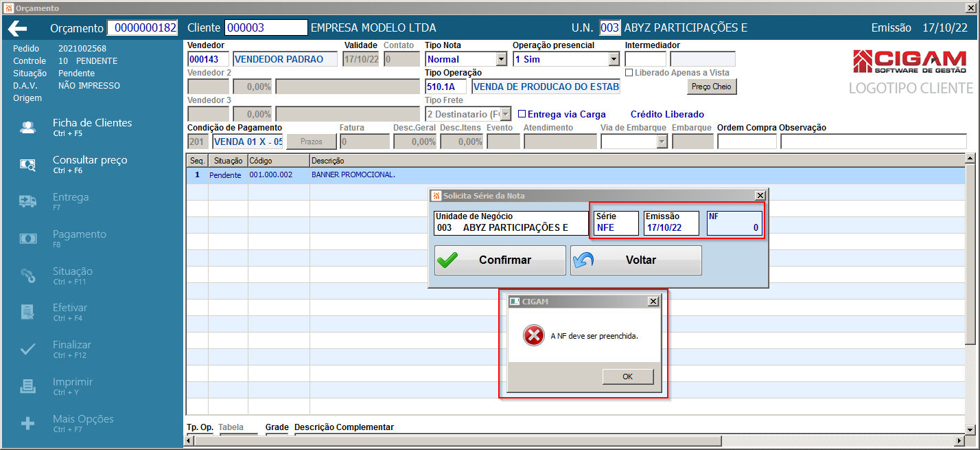Image resolution: width=980 pixels, height=450 pixels.
Task: Click the back arrow icon
Action: tap(17, 28)
